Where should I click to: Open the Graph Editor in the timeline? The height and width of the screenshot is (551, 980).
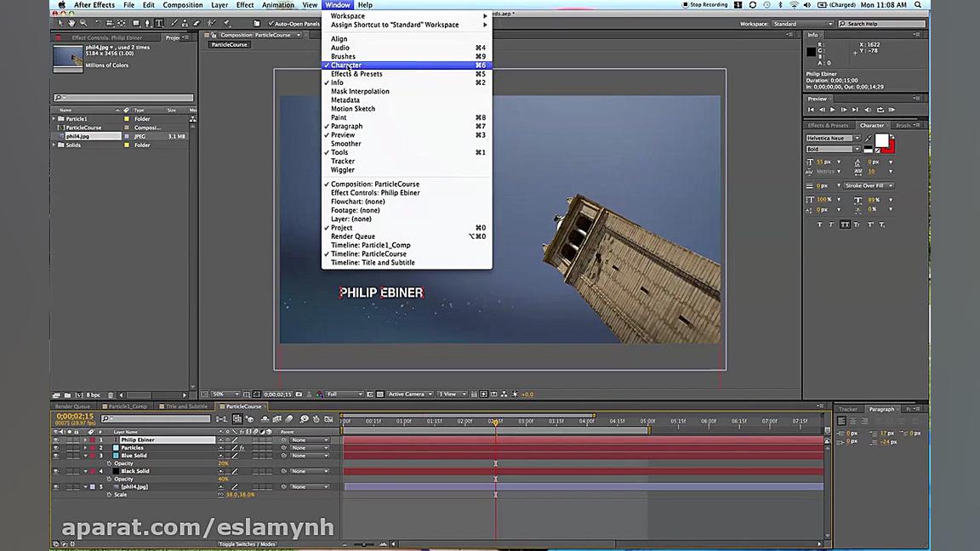pos(327,418)
